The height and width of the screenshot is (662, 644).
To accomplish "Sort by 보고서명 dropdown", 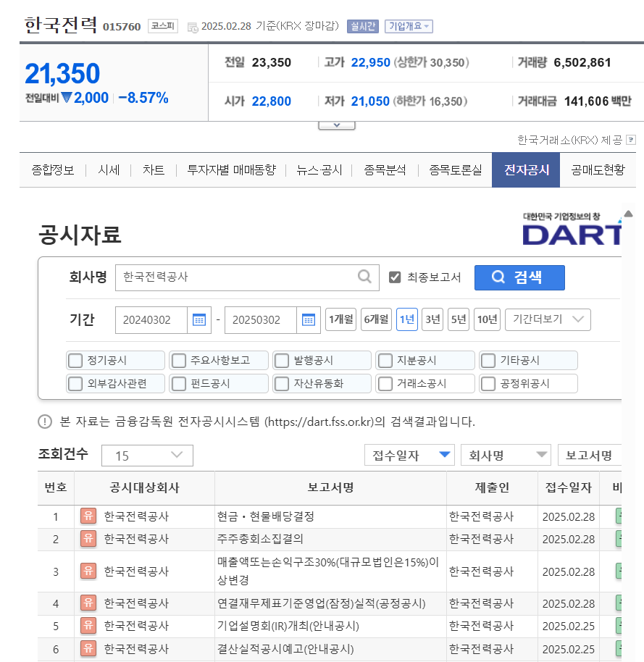I will pyautogui.click(x=590, y=455).
